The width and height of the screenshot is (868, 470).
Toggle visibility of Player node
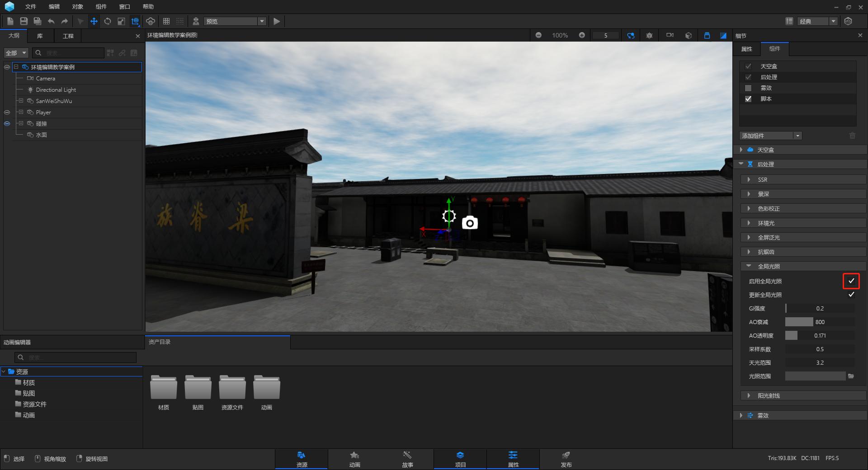click(7, 112)
